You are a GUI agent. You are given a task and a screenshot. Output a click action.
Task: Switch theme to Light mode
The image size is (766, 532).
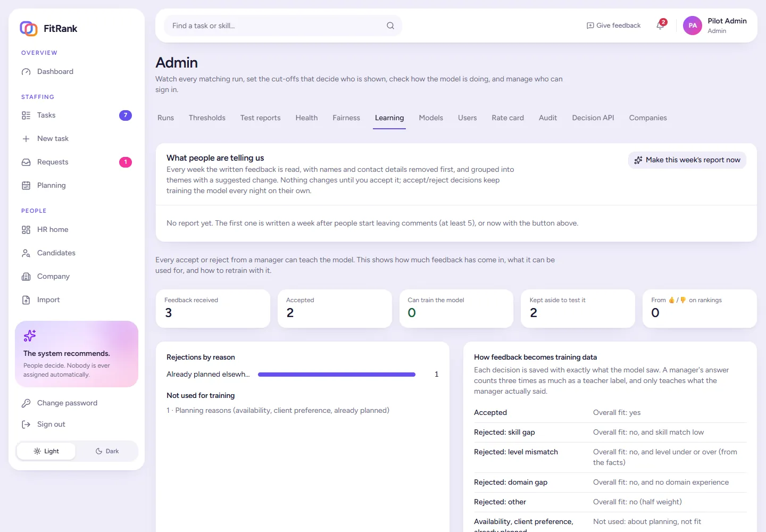(46, 451)
